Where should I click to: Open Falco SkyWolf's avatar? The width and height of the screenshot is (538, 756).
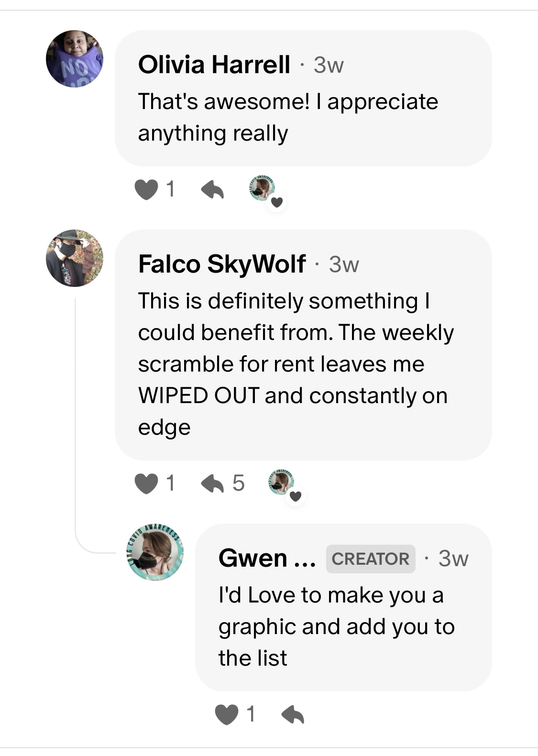click(x=74, y=258)
